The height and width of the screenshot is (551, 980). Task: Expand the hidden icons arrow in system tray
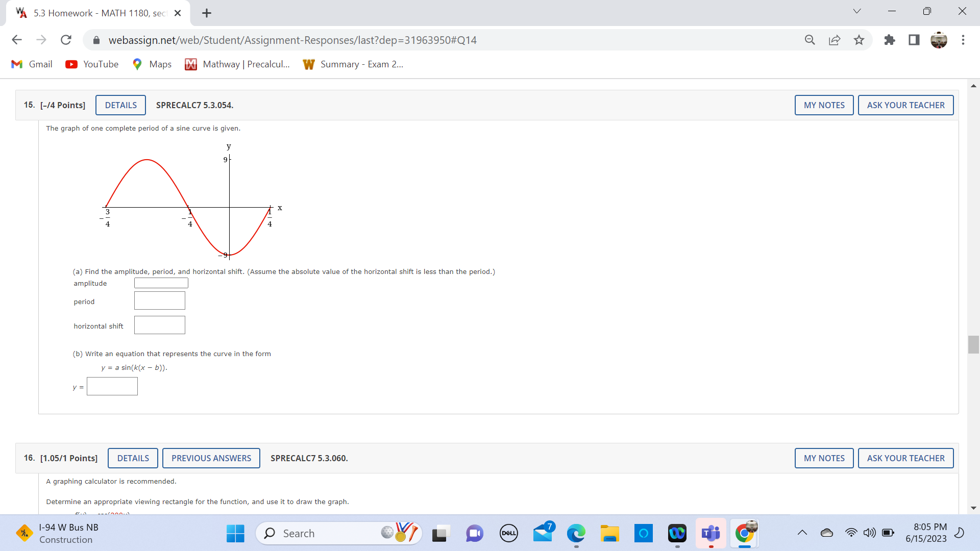point(802,533)
